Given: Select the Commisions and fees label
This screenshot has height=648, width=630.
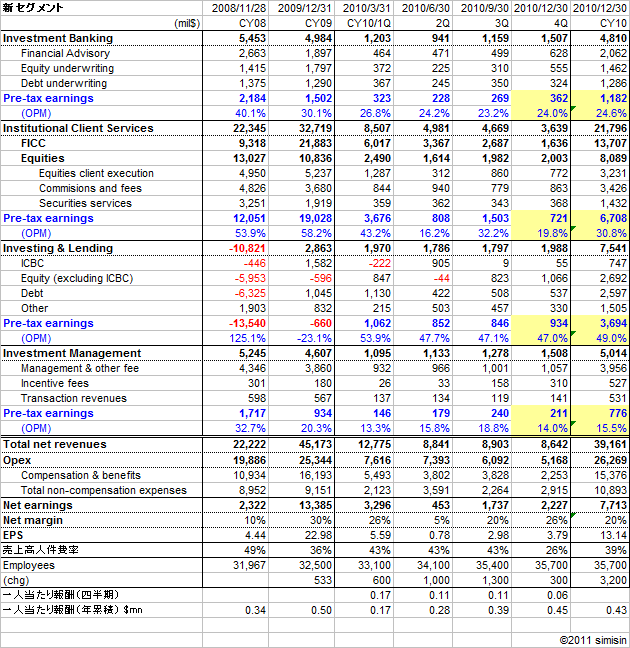Looking at the screenshot, I should coord(90,188).
